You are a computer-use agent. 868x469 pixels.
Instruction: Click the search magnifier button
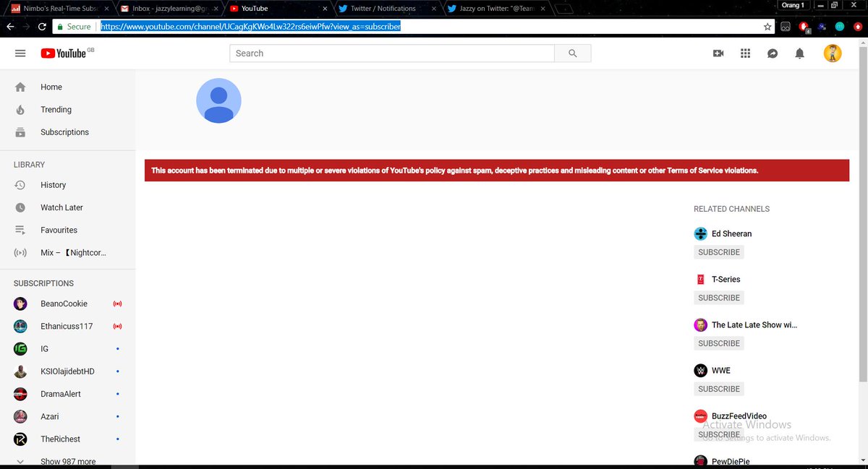pos(573,53)
